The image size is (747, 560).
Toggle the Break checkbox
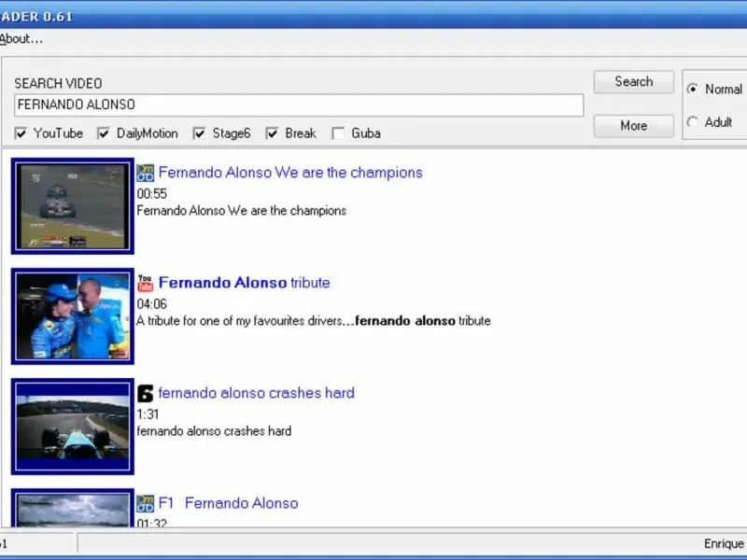pos(272,133)
